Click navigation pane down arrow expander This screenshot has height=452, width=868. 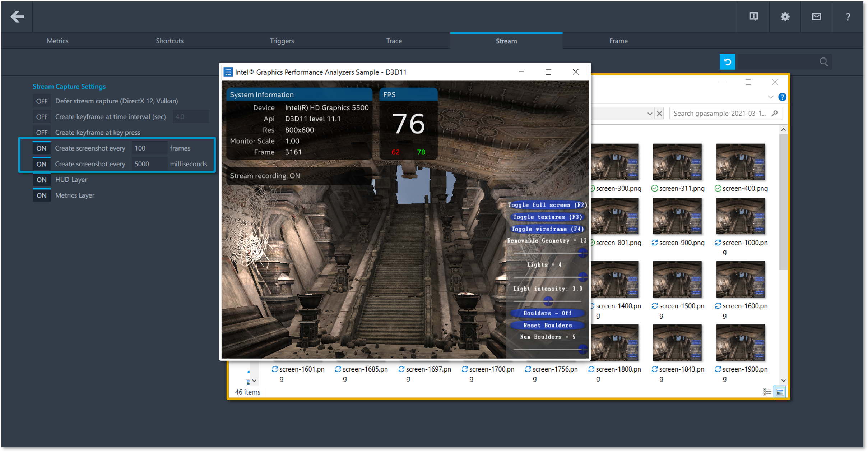[254, 380]
